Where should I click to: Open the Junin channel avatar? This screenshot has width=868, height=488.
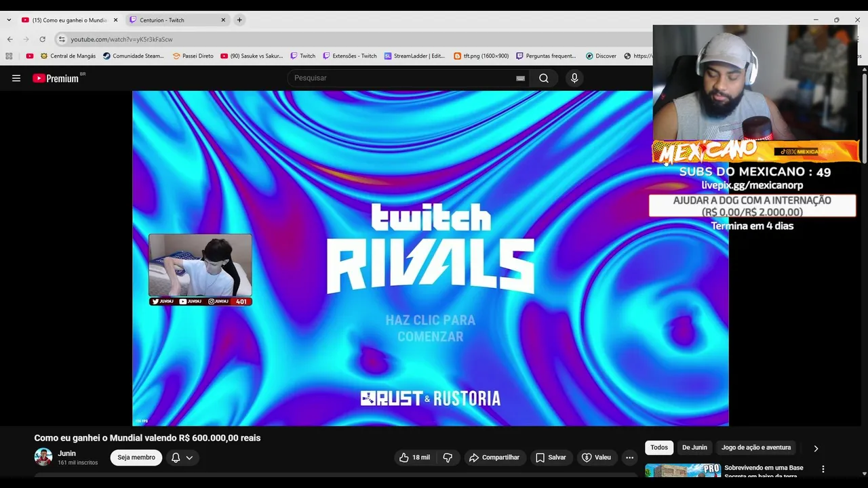tap(43, 457)
